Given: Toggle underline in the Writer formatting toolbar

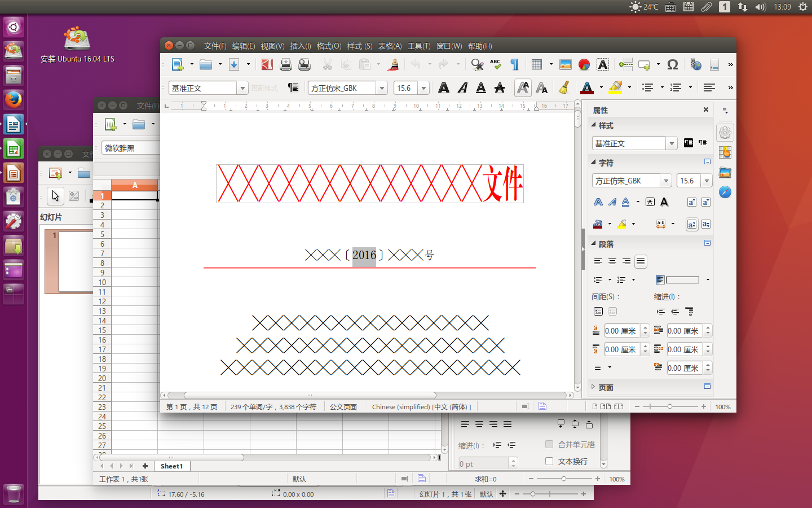Looking at the screenshot, I should pyautogui.click(x=481, y=87).
